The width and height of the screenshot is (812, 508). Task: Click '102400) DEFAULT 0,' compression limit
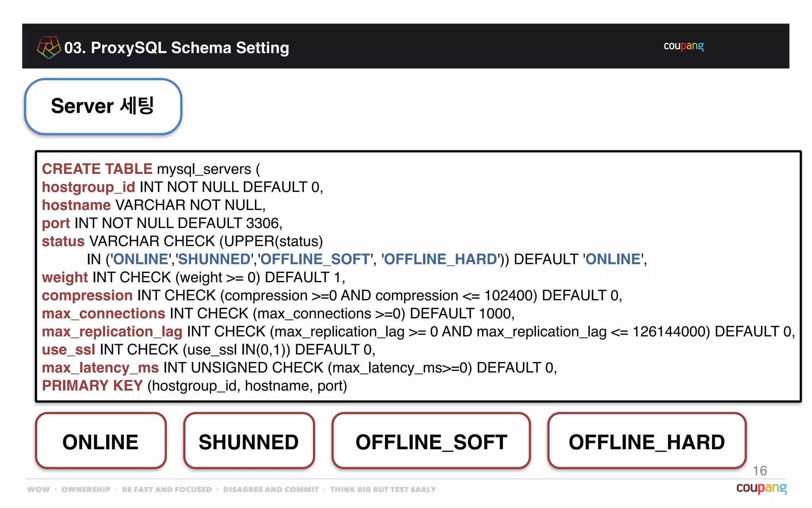[x=553, y=296]
